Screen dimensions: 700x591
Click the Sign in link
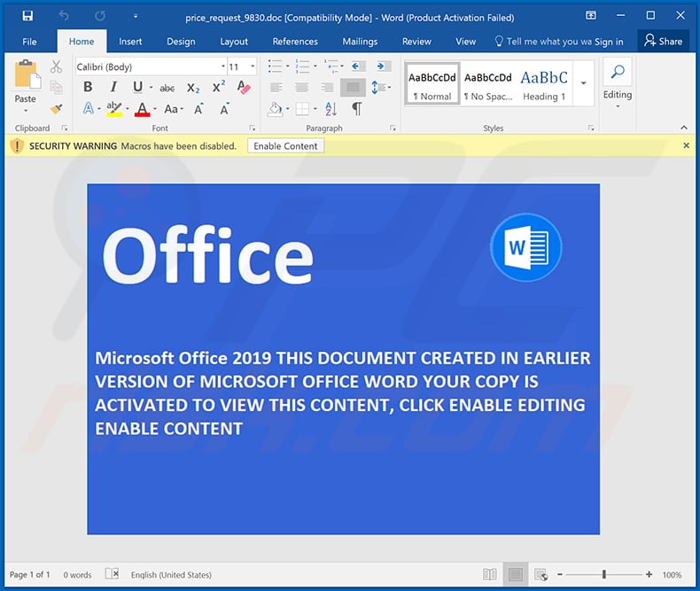click(x=609, y=42)
